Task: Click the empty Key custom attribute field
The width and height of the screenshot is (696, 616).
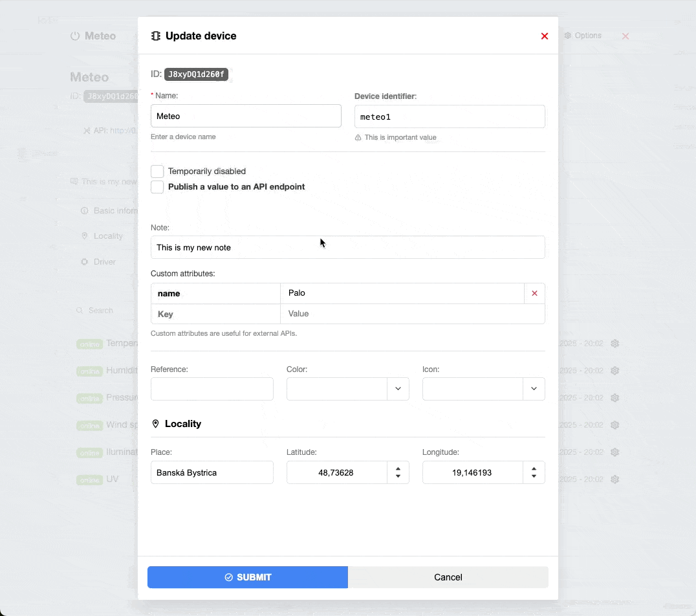Action: click(x=215, y=314)
